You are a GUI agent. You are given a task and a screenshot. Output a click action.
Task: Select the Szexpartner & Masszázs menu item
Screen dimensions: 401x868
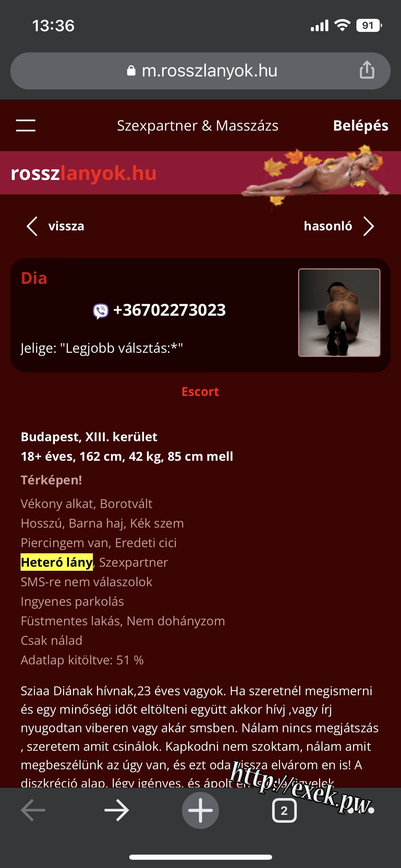pos(197,126)
